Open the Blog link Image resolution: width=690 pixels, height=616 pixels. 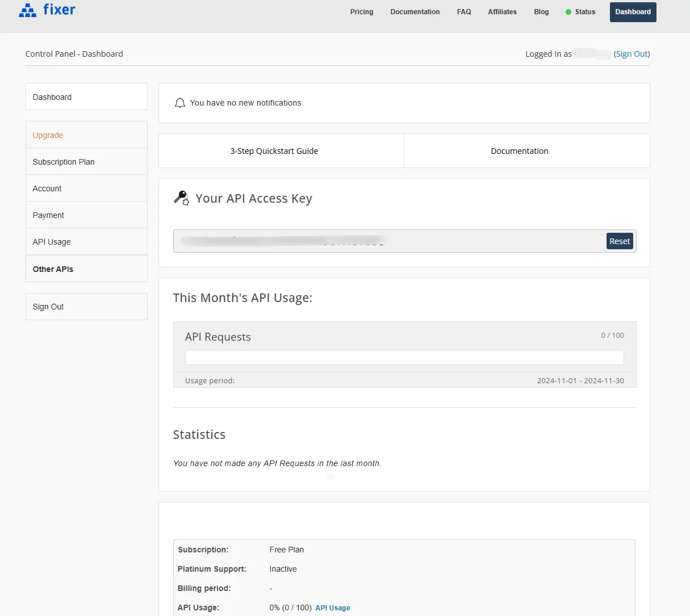click(541, 12)
